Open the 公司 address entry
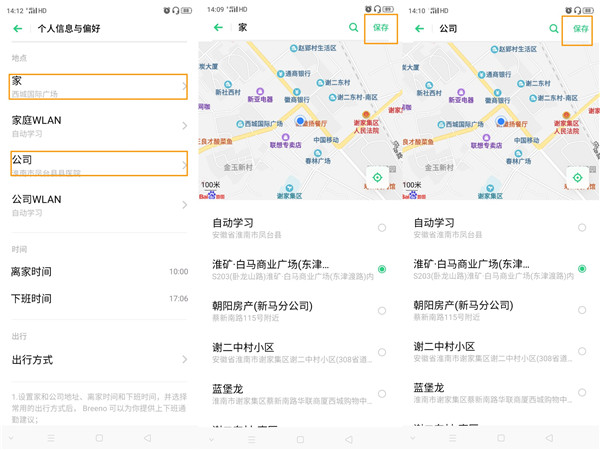The height and width of the screenshot is (450, 600). (x=99, y=164)
